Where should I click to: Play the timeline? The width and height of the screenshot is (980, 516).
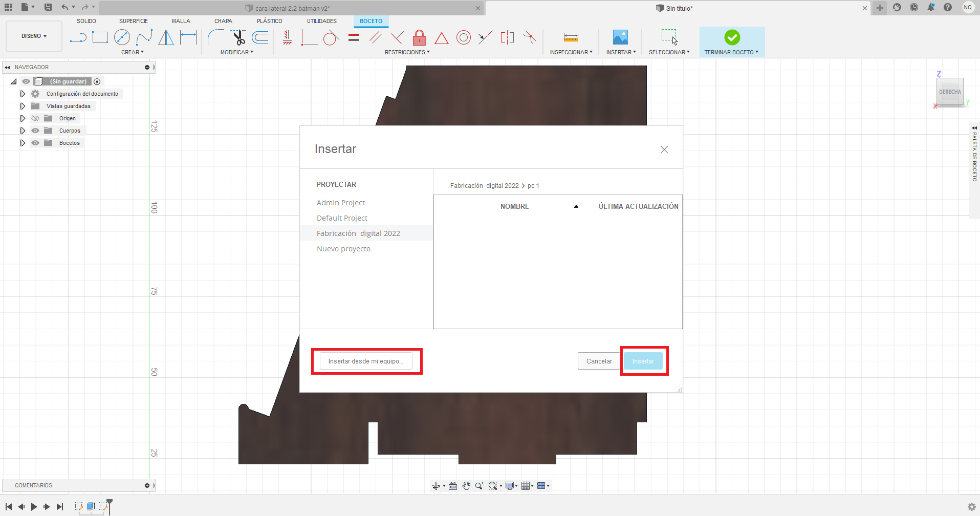(34, 507)
